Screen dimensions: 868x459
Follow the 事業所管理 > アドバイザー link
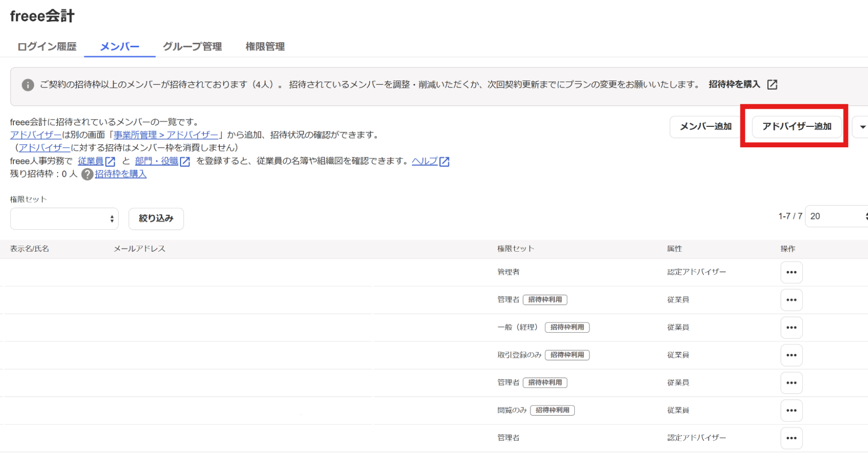(x=166, y=135)
